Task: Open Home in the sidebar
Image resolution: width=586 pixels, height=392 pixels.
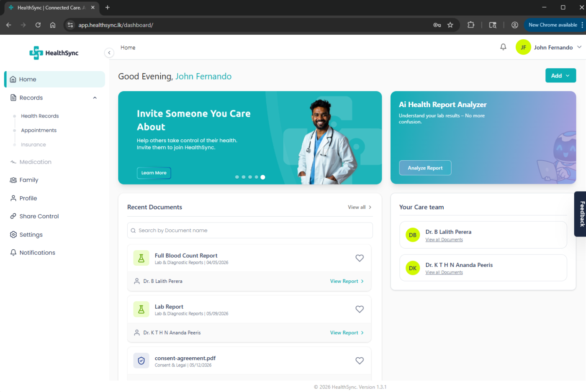Action: pos(54,79)
